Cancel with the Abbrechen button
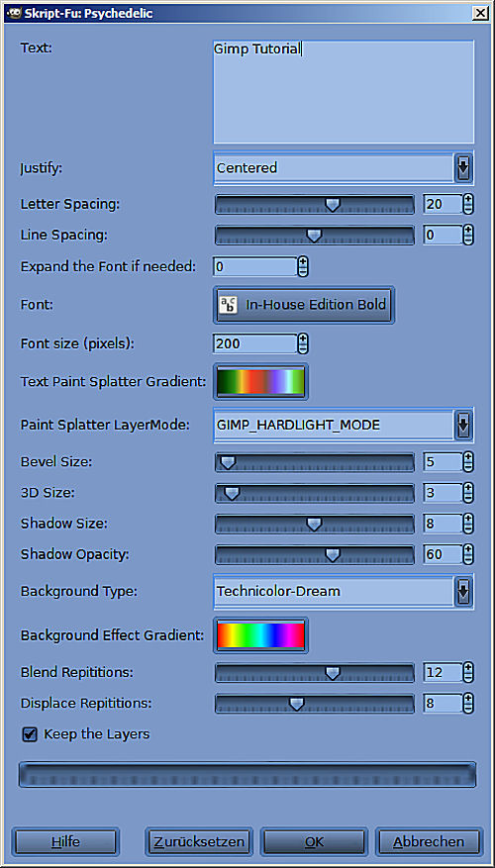 click(429, 842)
